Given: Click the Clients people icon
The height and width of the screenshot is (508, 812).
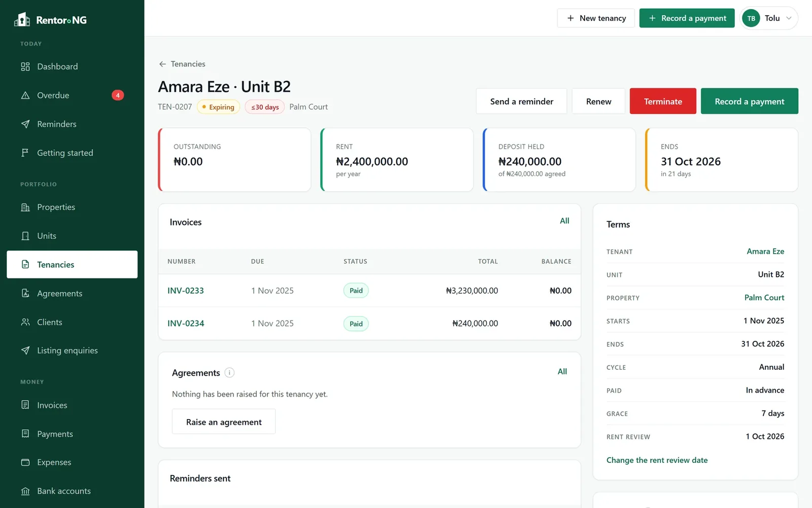Looking at the screenshot, I should pos(25,322).
